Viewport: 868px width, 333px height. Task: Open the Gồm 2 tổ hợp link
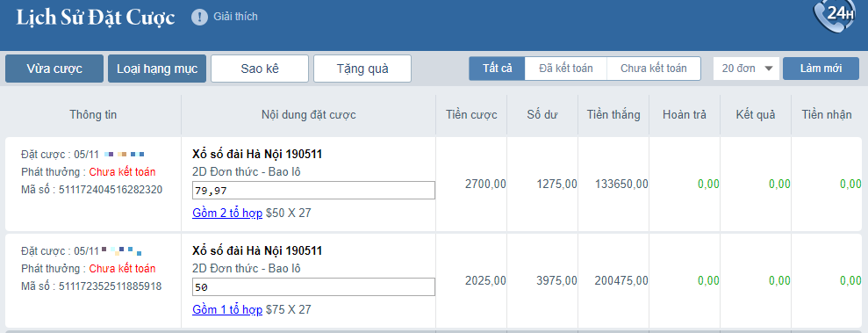(x=227, y=213)
